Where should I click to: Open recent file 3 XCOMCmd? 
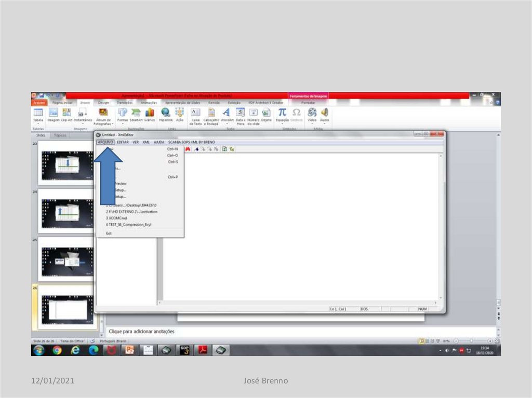click(140, 218)
